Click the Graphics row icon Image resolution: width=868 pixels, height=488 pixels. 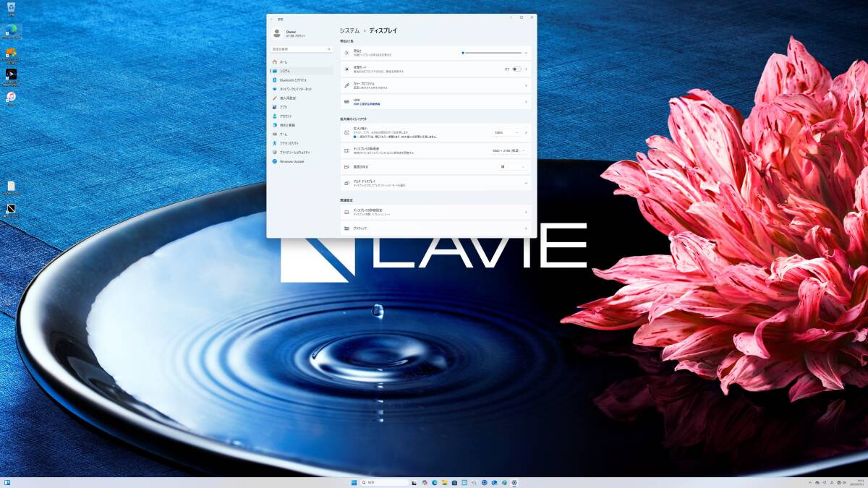tap(347, 228)
